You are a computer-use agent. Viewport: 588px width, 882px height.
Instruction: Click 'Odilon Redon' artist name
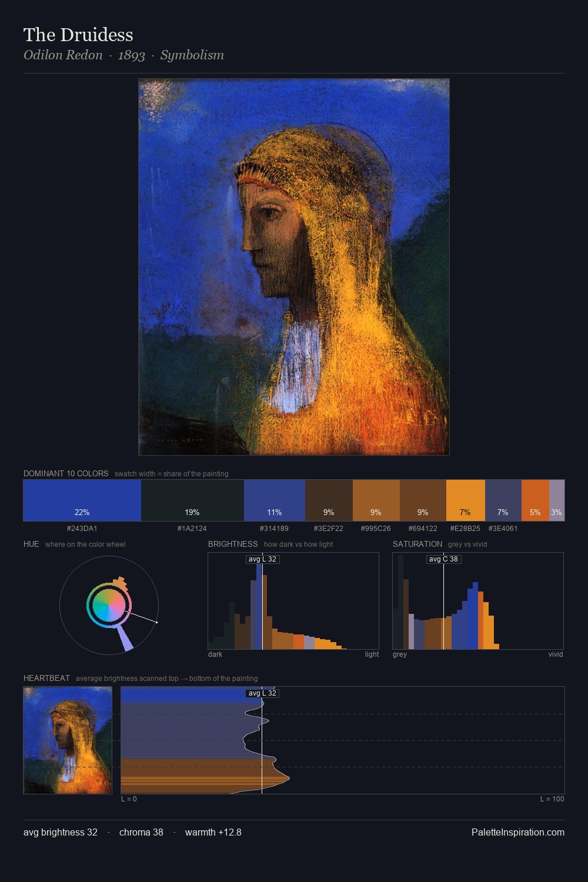(x=63, y=55)
